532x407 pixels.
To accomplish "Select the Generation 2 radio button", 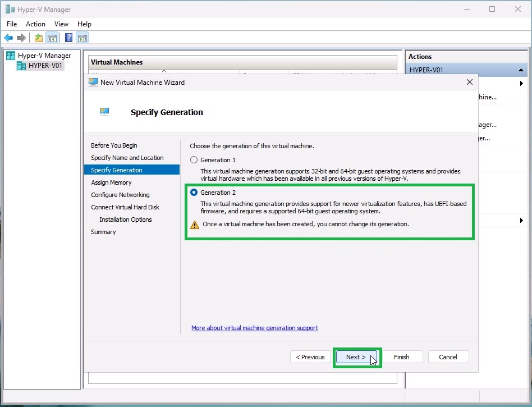I will (194, 193).
